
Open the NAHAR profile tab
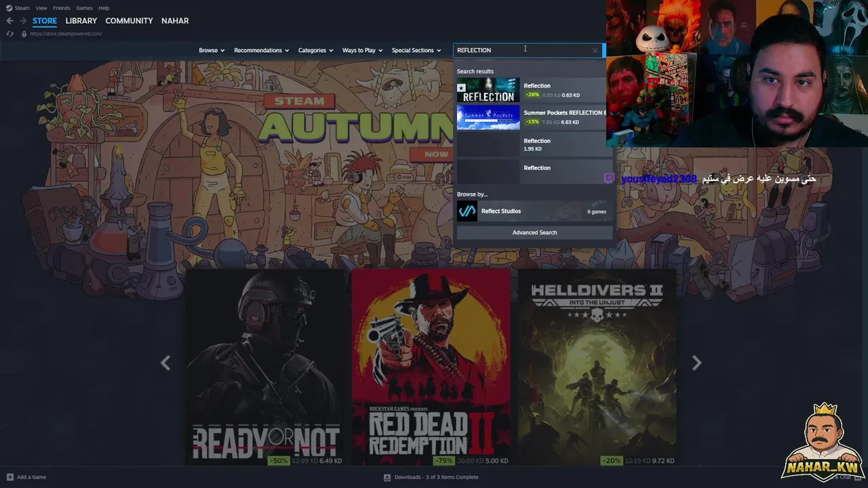(175, 21)
